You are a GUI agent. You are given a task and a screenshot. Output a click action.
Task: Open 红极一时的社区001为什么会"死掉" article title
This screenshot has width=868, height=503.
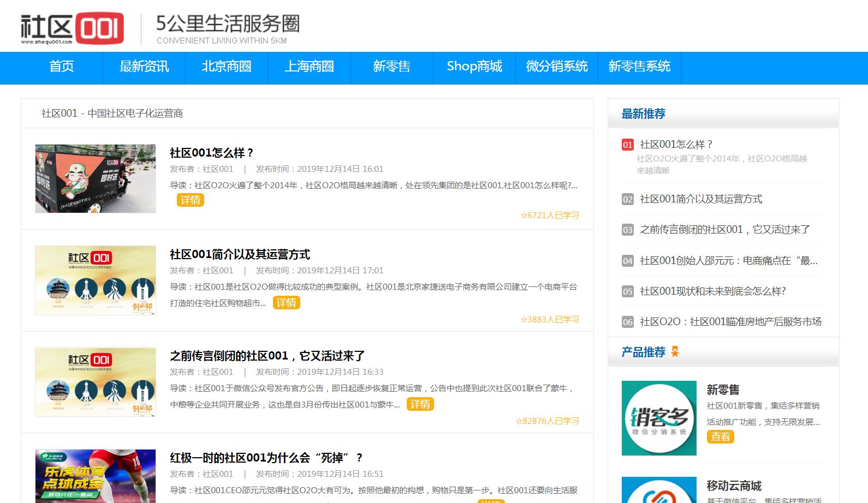tap(266, 458)
